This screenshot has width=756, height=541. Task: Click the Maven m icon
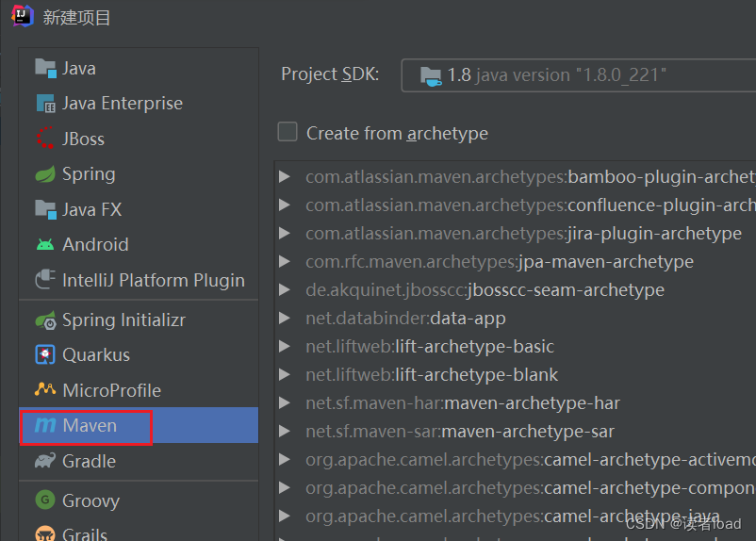click(45, 425)
